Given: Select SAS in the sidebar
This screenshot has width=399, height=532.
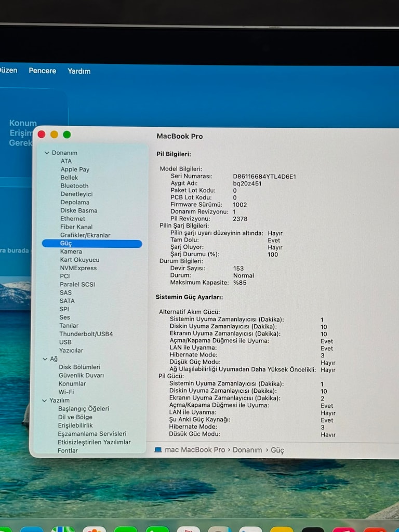Looking at the screenshot, I should tap(65, 292).
